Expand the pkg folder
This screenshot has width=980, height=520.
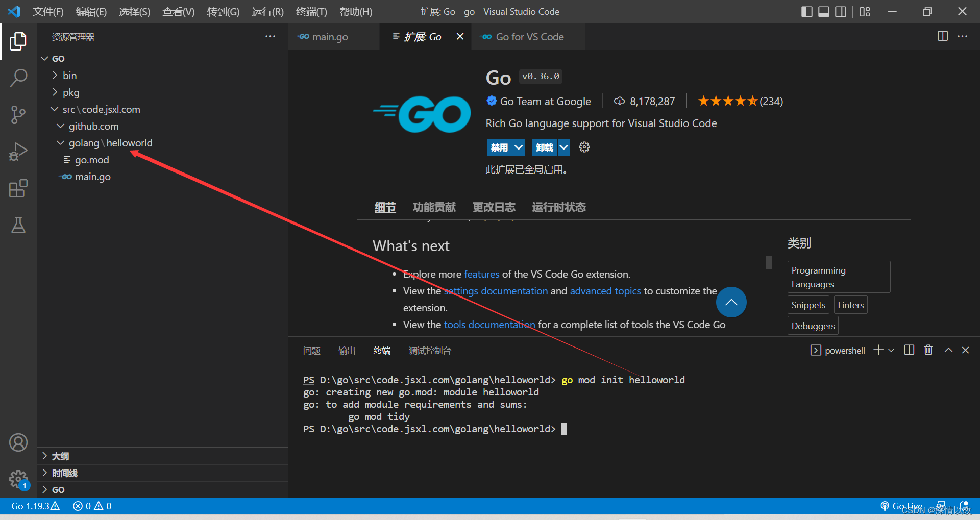[x=162, y=92]
